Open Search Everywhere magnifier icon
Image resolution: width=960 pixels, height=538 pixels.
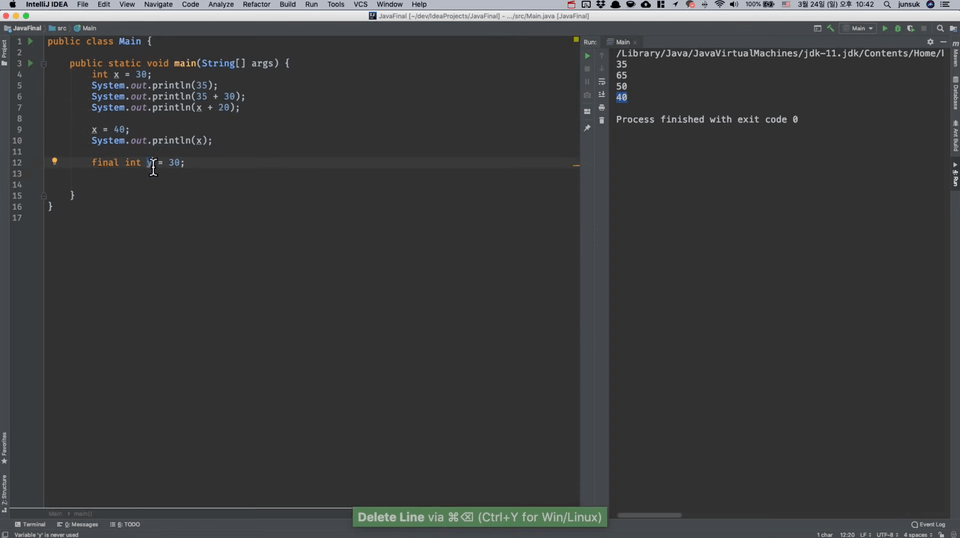click(x=940, y=28)
